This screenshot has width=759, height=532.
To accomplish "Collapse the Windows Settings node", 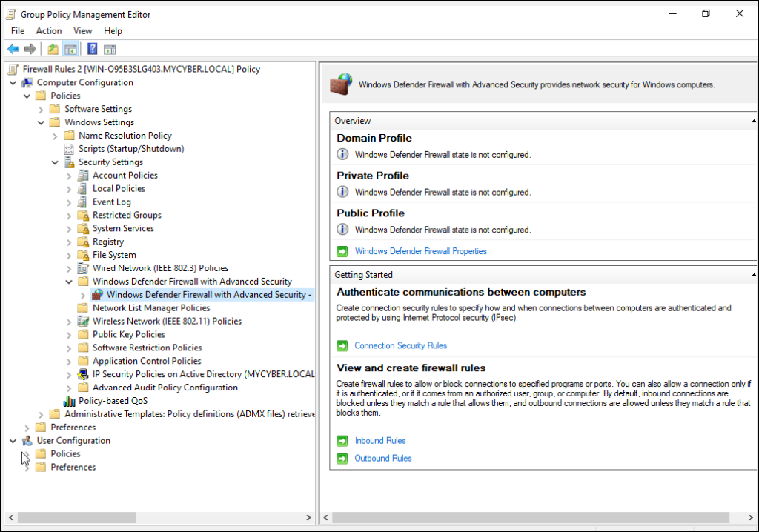I will [x=42, y=122].
